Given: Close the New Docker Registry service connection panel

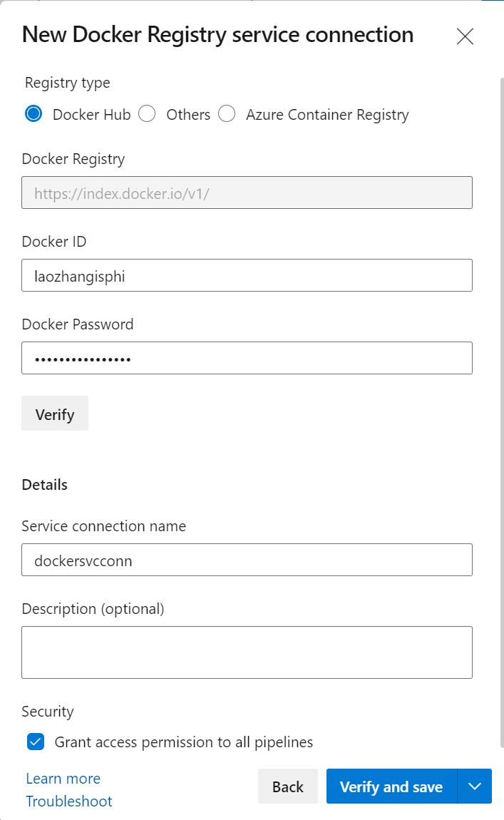Looking at the screenshot, I should point(465,36).
